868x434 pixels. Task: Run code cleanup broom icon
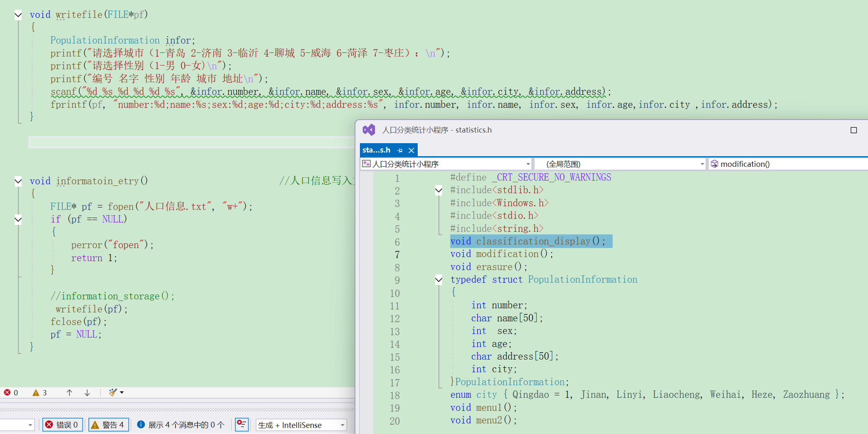[x=113, y=393]
